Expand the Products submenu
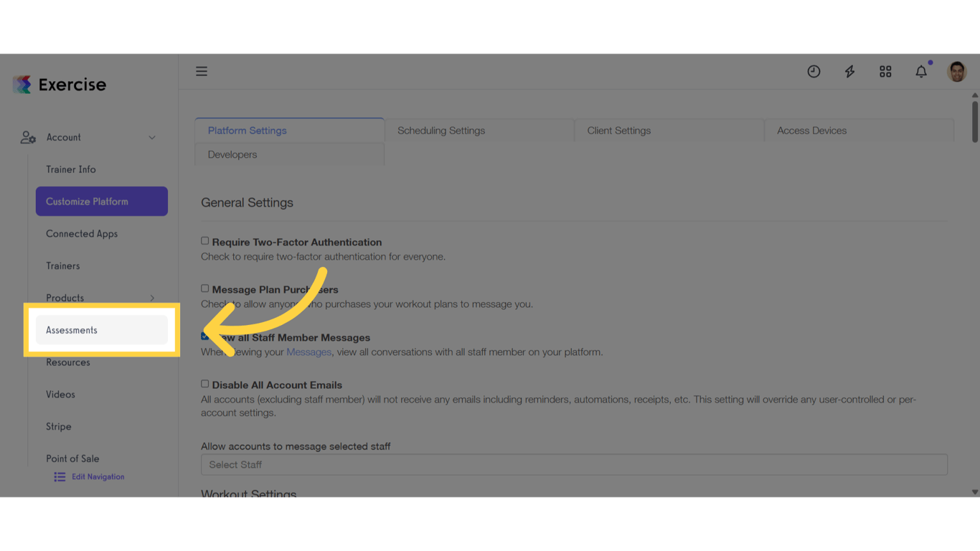This screenshot has height=551, width=980. (x=151, y=297)
